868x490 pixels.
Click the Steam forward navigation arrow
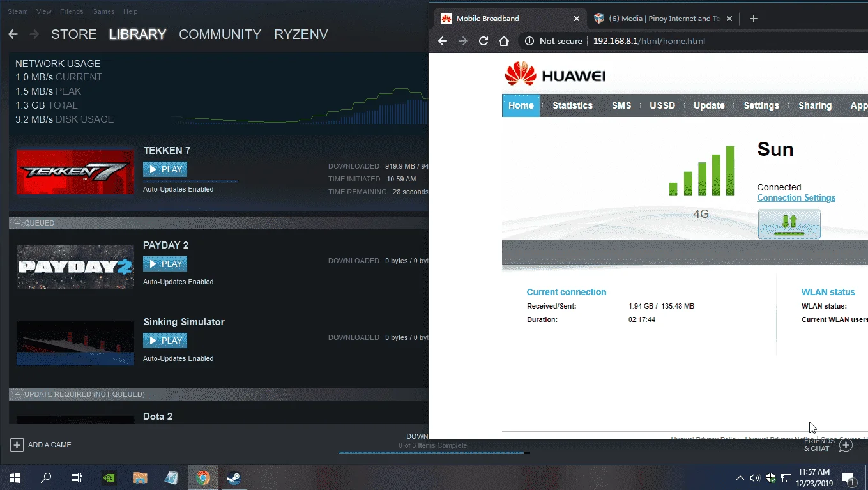click(34, 34)
